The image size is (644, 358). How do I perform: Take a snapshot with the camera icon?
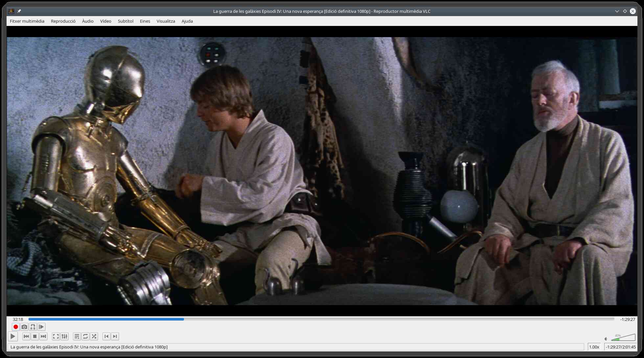(24, 327)
